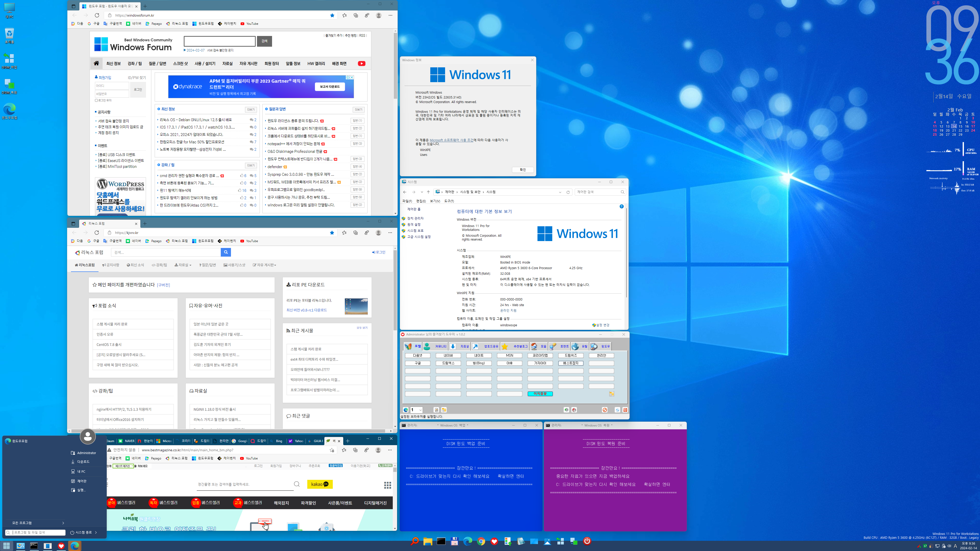The width and height of the screenshot is (980, 551).
Task: Click the Windows Start button
Action: (x=6, y=546)
